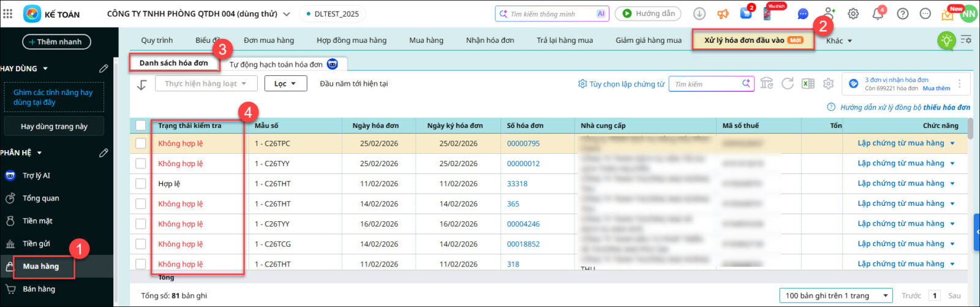
Task: Refresh the invoice list
Action: pos(788,84)
